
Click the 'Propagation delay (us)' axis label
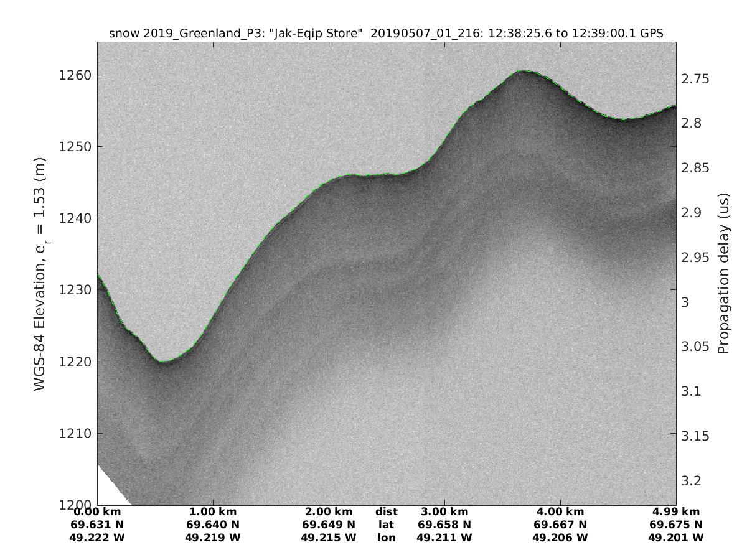(723, 274)
